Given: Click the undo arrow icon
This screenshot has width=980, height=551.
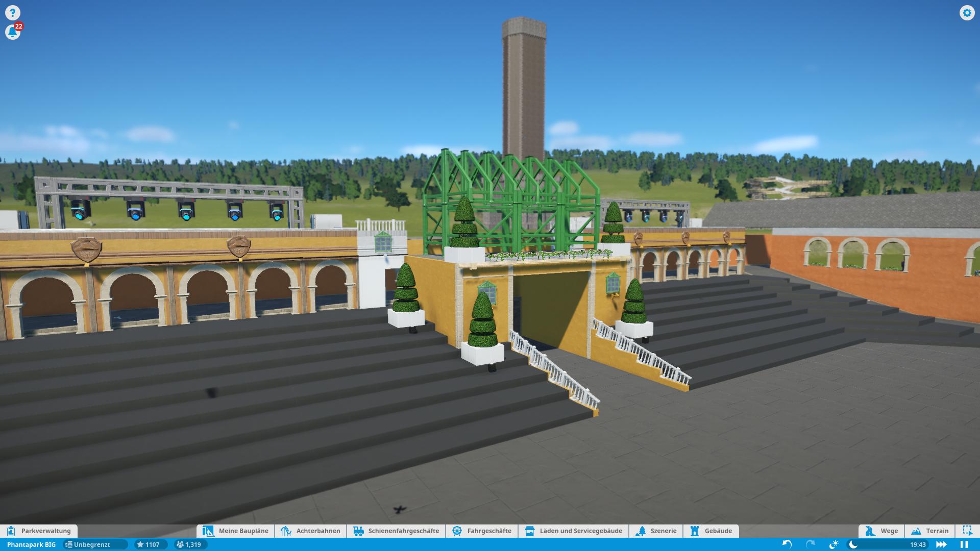Looking at the screenshot, I should 787,544.
